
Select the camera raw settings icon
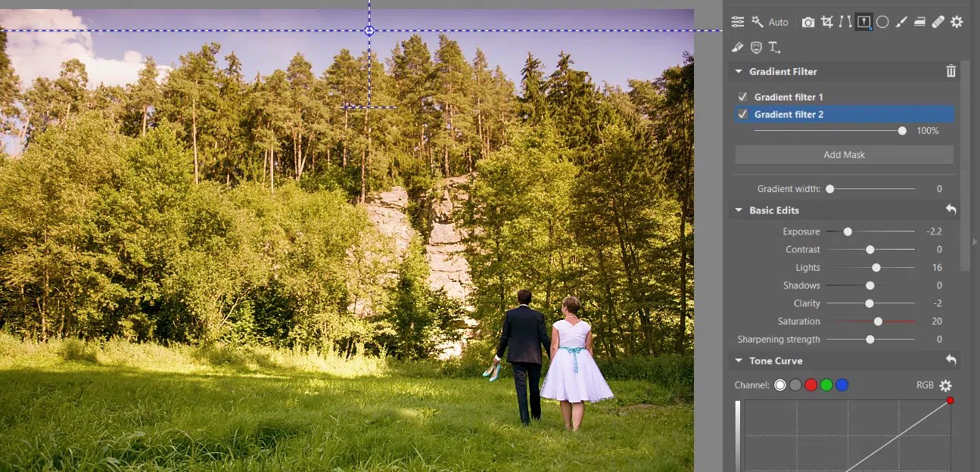tap(808, 21)
